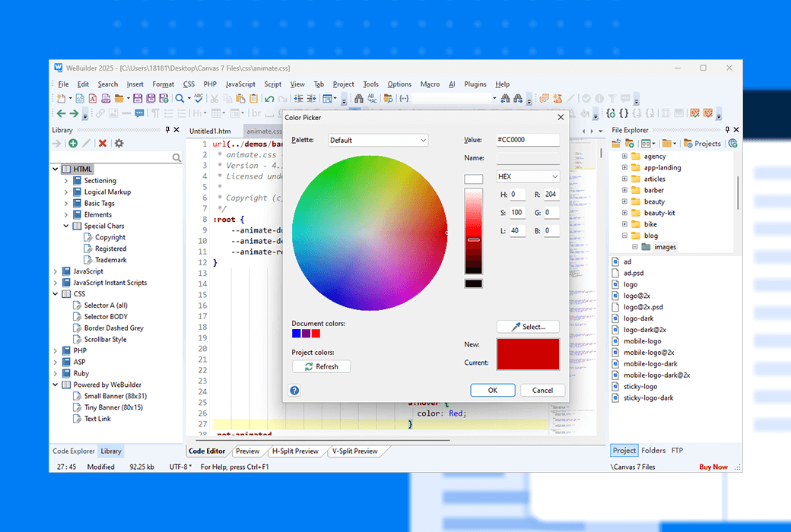Click the add-brace icon with green plus
This screenshot has width=791, height=532.
[611, 113]
